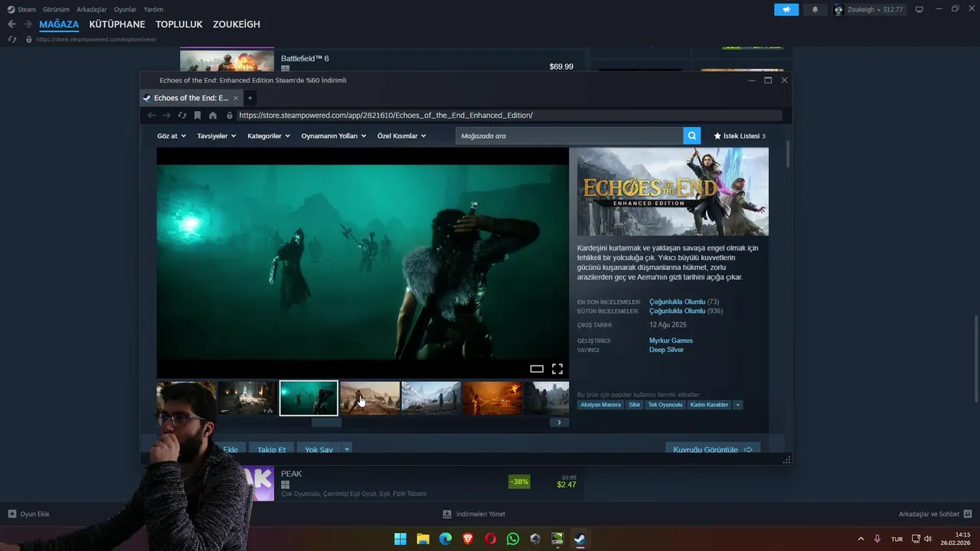Open Arkadaşlar ve Sohbet panel
Screen dimensions: 980x551
pos(935,514)
